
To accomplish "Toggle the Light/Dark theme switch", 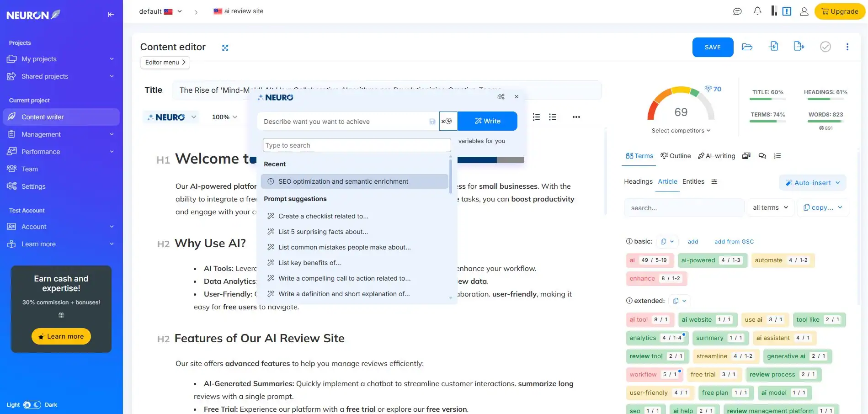I will [x=32, y=404].
